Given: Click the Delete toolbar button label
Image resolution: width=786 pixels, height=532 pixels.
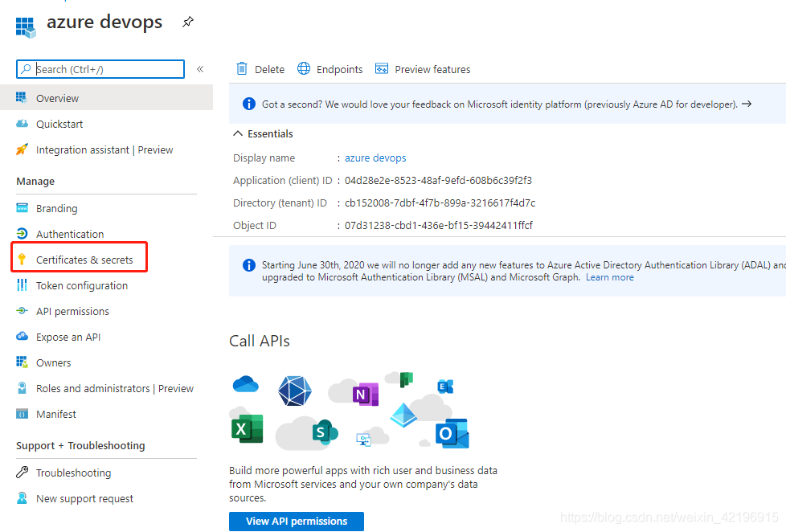Looking at the screenshot, I should [269, 69].
